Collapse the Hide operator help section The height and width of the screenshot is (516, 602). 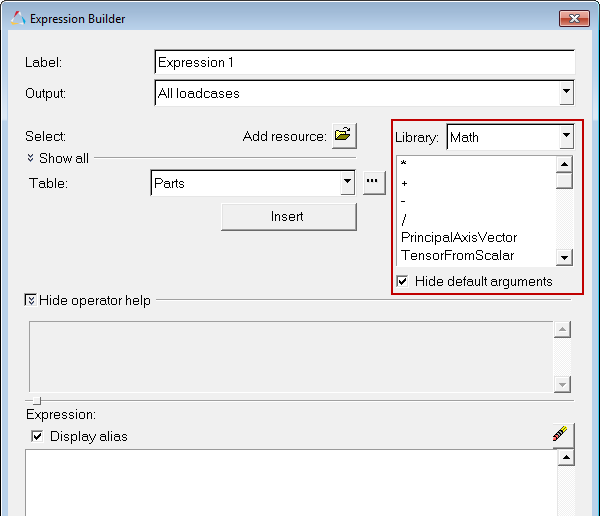(30, 300)
